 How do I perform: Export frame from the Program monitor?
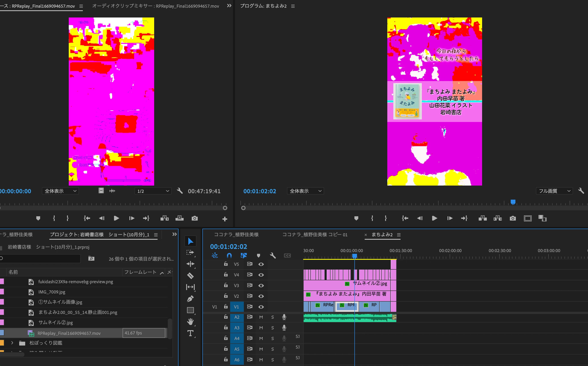pyautogui.click(x=513, y=218)
